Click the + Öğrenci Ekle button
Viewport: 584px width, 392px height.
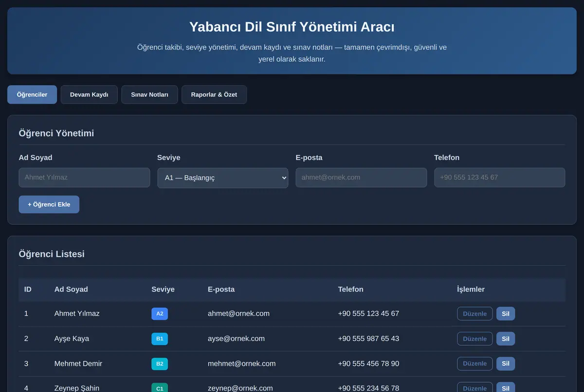[x=49, y=204]
